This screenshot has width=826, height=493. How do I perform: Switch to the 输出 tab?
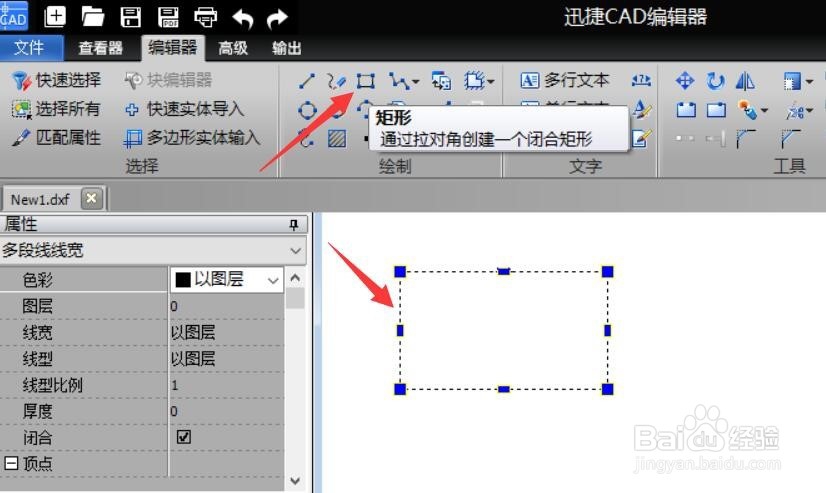tap(287, 48)
